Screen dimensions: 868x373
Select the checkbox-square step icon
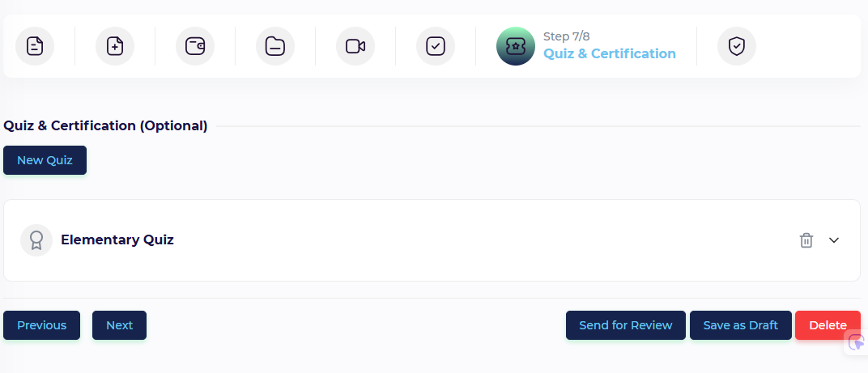pos(436,46)
